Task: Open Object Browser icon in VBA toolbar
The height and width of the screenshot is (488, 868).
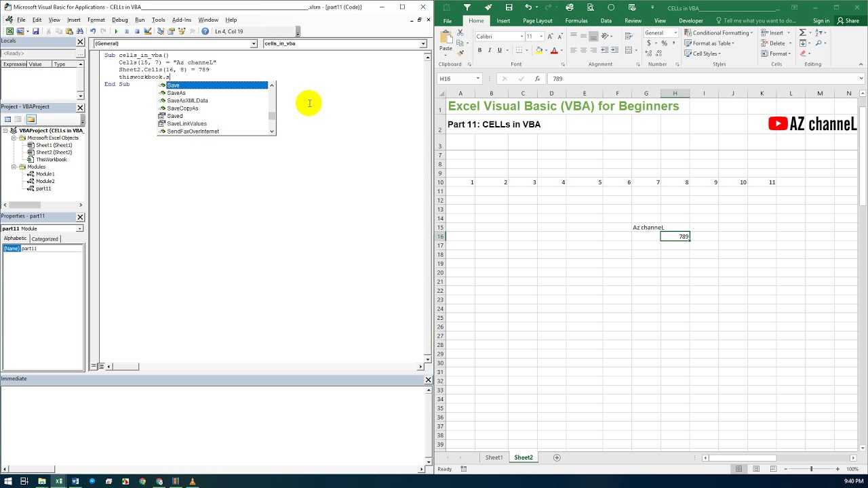Action: pyautogui.click(x=181, y=31)
